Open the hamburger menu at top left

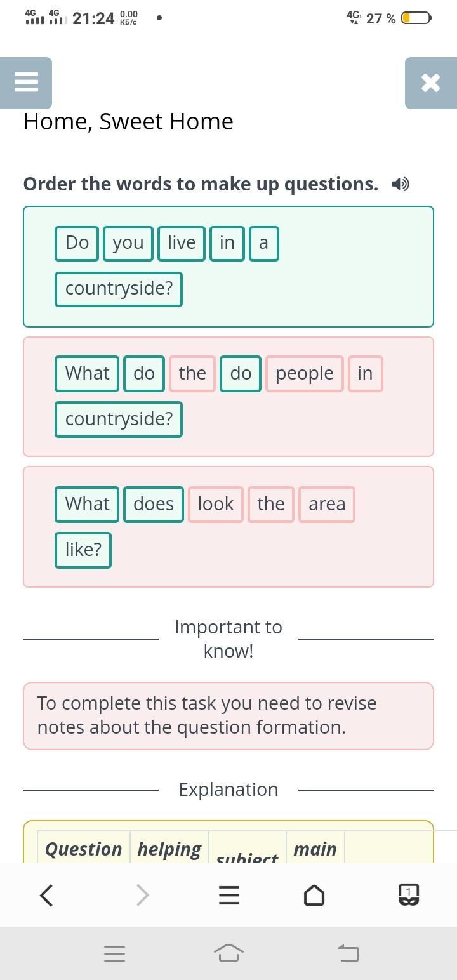tap(26, 83)
